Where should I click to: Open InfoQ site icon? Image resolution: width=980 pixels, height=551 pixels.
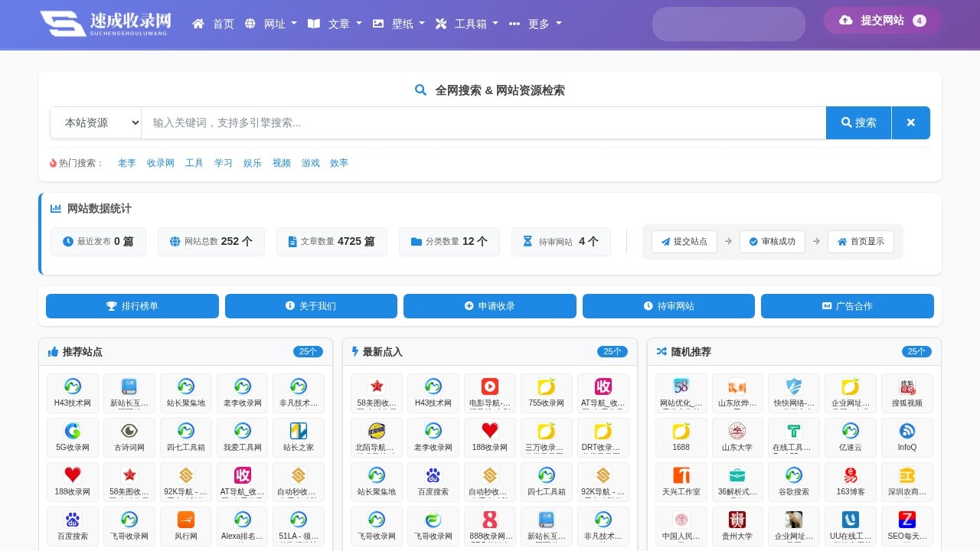(907, 438)
